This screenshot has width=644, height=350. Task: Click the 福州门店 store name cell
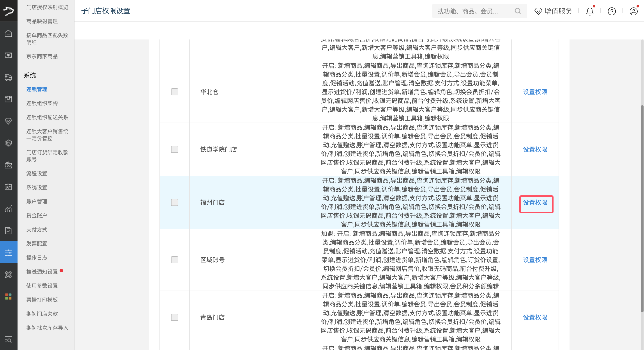pos(249,203)
